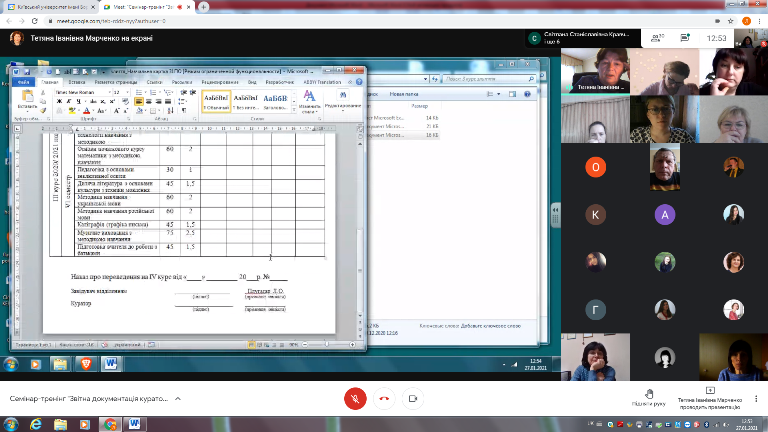Raise hand using Підняти руку button
The width and height of the screenshot is (768, 432).
pyautogui.click(x=649, y=397)
